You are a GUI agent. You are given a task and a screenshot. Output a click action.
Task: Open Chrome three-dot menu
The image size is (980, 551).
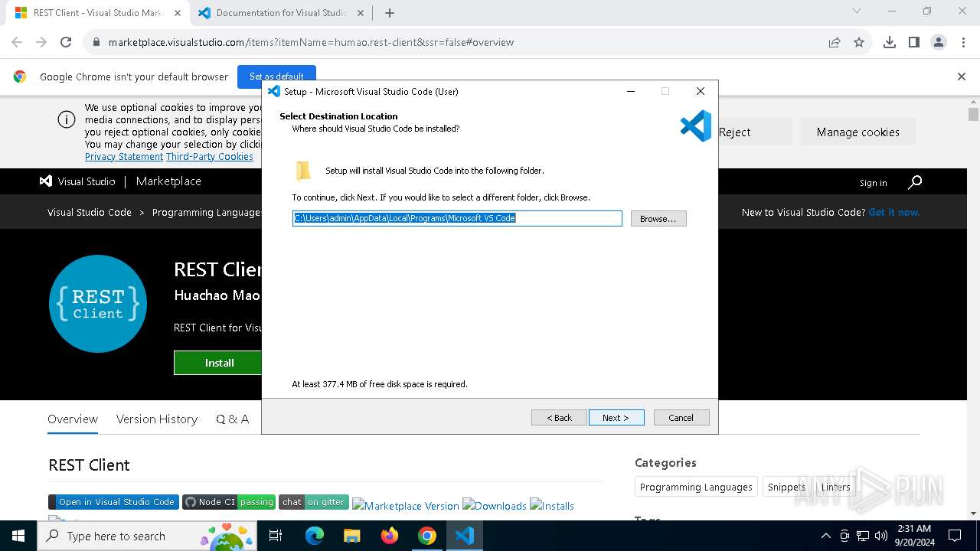coord(963,43)
